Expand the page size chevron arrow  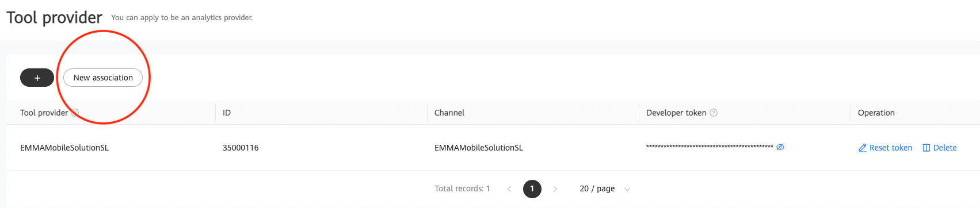[627, 189]
